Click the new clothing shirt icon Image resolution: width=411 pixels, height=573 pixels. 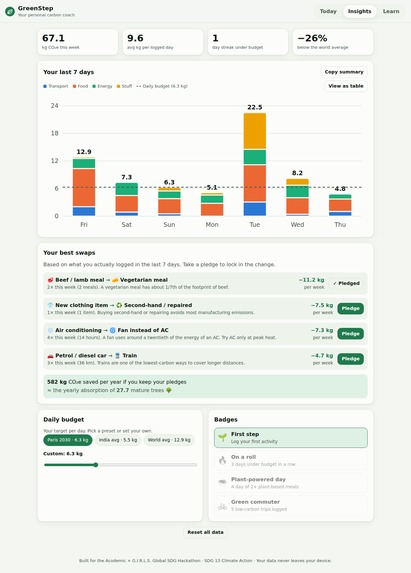[50, 305]
